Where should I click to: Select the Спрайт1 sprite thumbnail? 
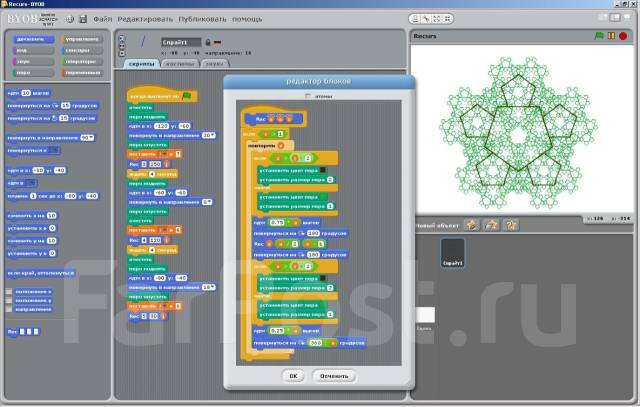[455, 252]
